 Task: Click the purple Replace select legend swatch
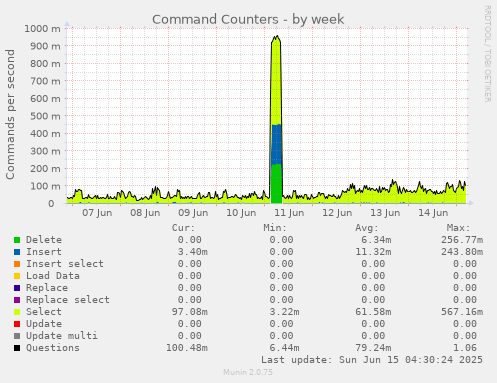point(17,300)
